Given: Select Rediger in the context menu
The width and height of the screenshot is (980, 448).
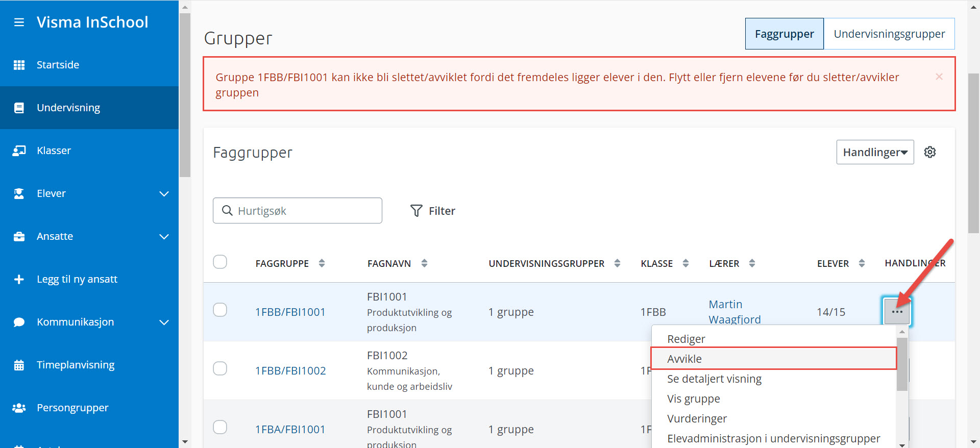Looking at the screenshot, I should tap(774, 339).
